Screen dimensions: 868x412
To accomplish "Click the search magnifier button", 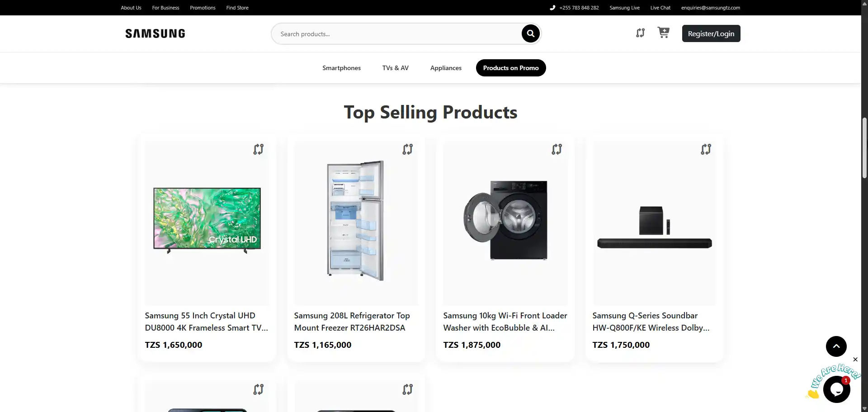I will (x=530, y=33).
